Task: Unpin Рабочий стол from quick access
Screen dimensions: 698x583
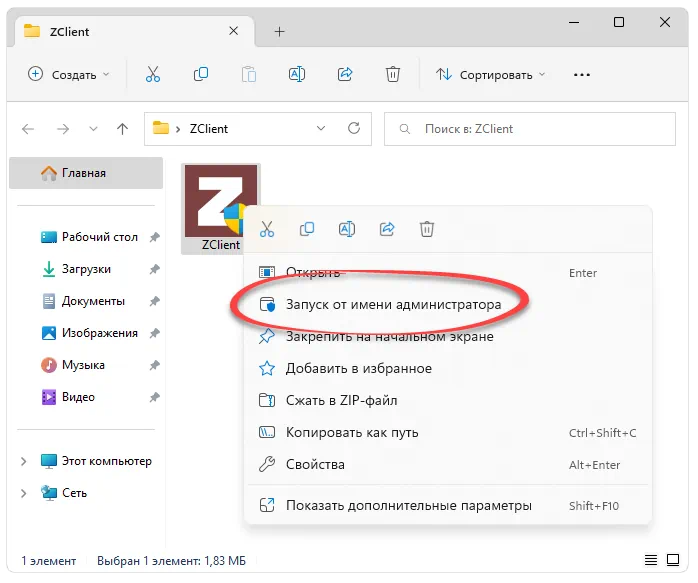Action: tap(154, 237)
